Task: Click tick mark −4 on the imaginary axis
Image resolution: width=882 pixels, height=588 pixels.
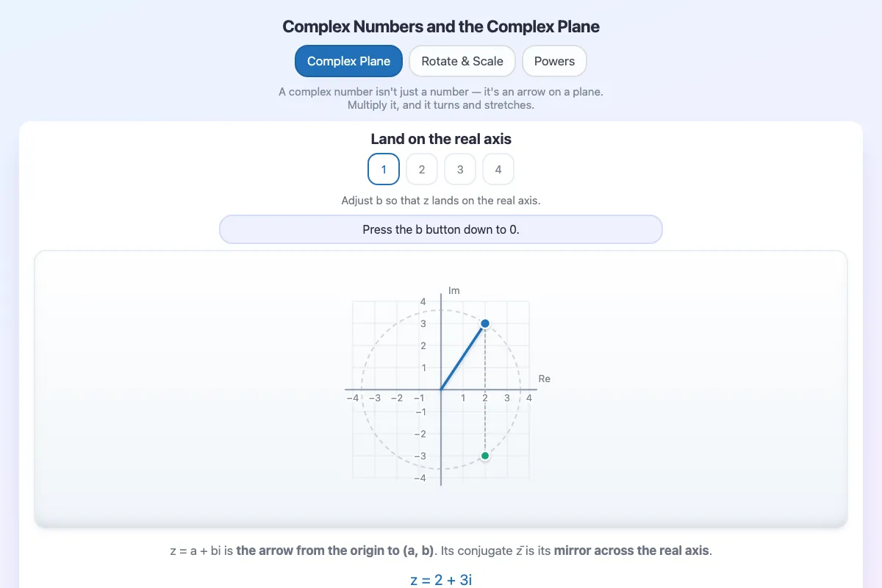Action: [420, 478]
